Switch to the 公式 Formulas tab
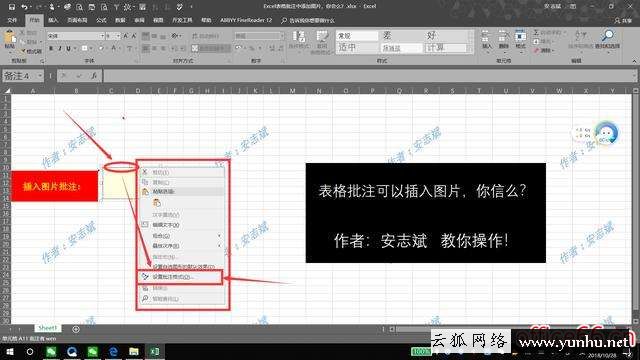This screenshot has width=640, height=360. click(x=101, y=20)
